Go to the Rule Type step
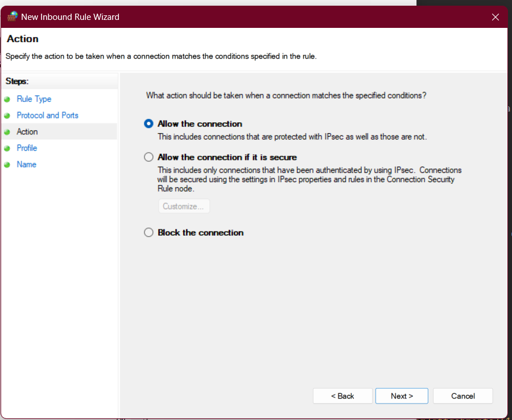This screenshot has width=512, height=420. click(34, 99)
